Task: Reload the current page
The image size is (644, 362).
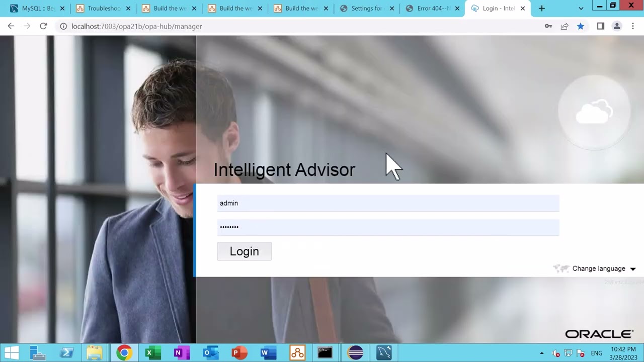Action: click(x=43, y=26)
